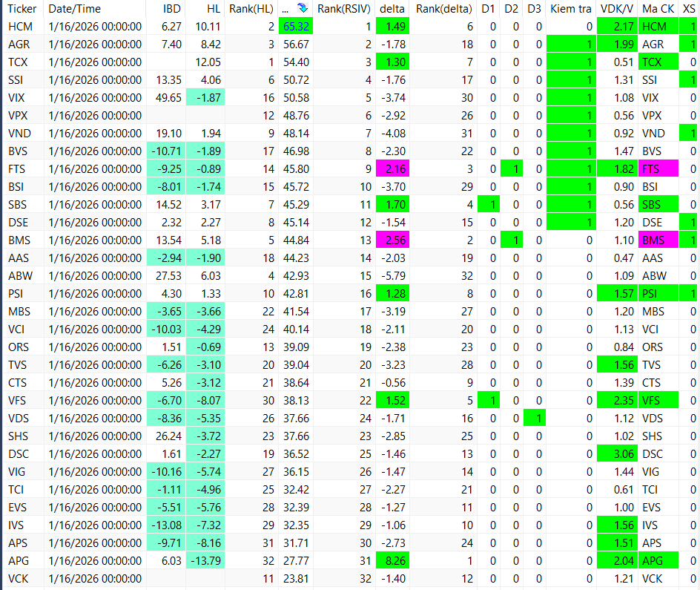700x590 pixels.
Task: Click the green D2 value in FTS row
Action: [x=512, y=168]
